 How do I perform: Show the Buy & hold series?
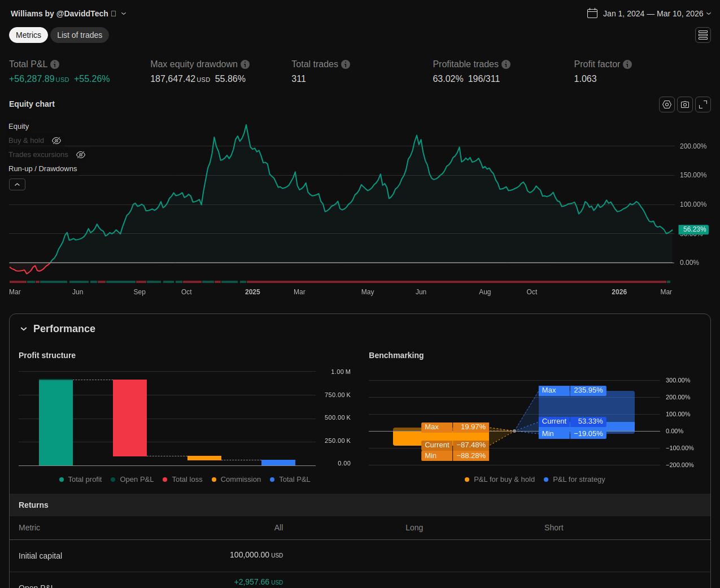coord(56,141)
